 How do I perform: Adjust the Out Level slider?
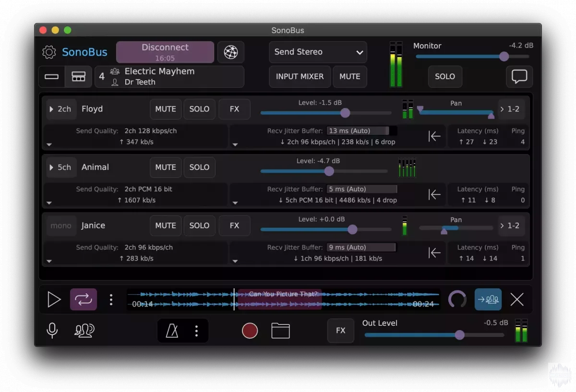tap(434, 335)
